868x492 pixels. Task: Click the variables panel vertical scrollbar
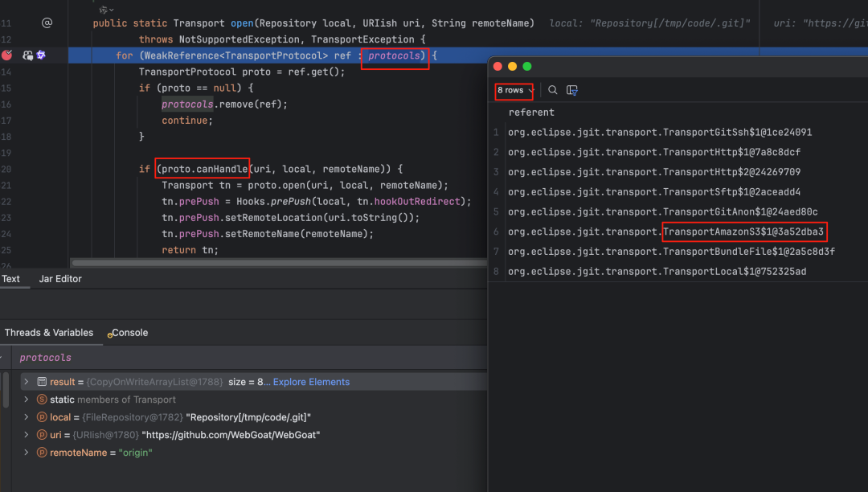[6, 390]
